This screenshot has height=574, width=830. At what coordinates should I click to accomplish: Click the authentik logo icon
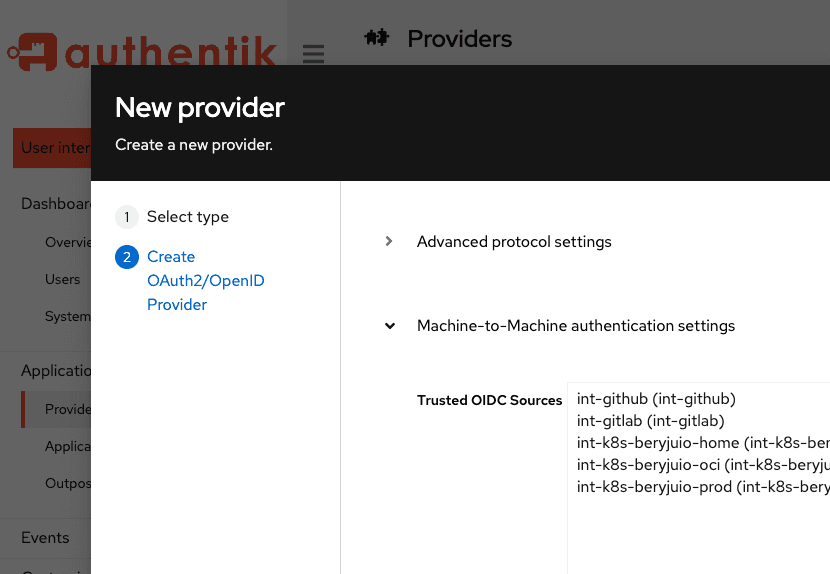point(30,51)
